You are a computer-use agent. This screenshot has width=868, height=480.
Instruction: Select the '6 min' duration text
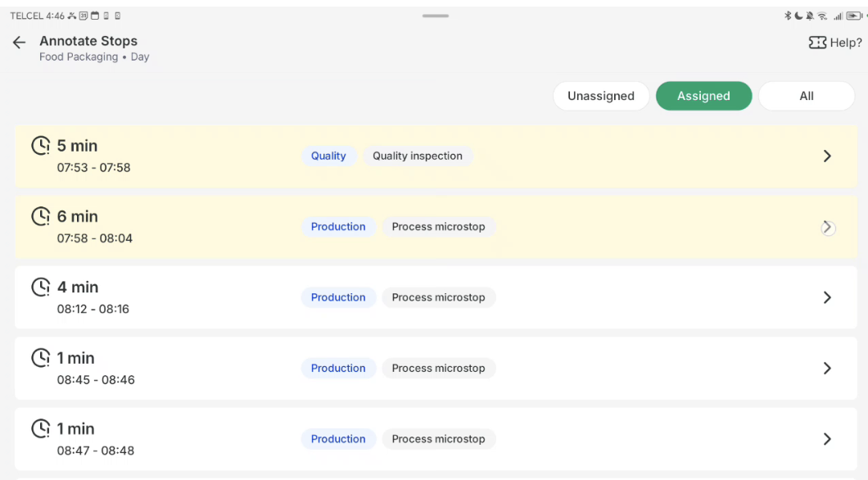click(77, 216)
